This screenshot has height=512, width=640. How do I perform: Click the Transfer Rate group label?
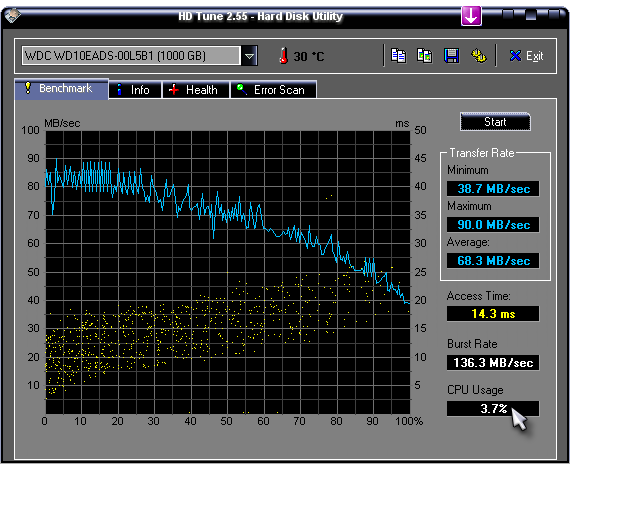[482, 153]
